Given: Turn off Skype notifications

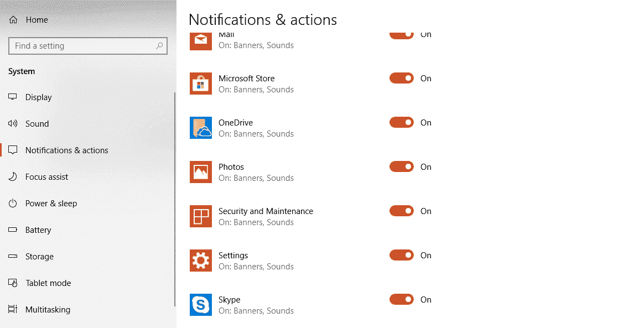Looking at the screenshot, I should 401,299.
